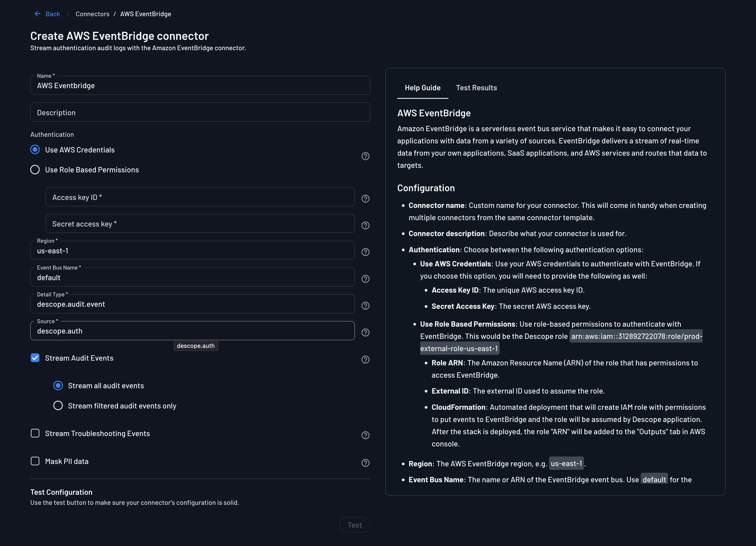Click CloudFormation term in help guide
756x546 pixels.
click(x=458, y=407)
